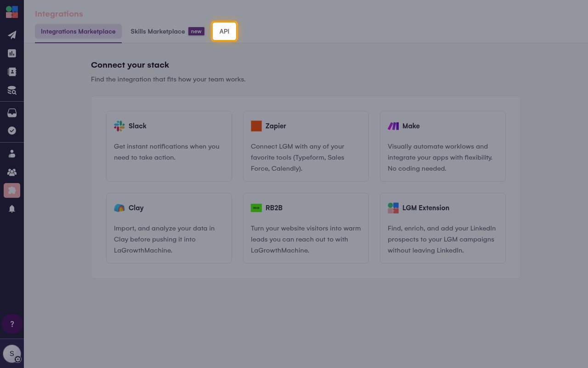Click 'Find the integration that fits' subtitle
The image size is (588, 368).
point(168,79)
